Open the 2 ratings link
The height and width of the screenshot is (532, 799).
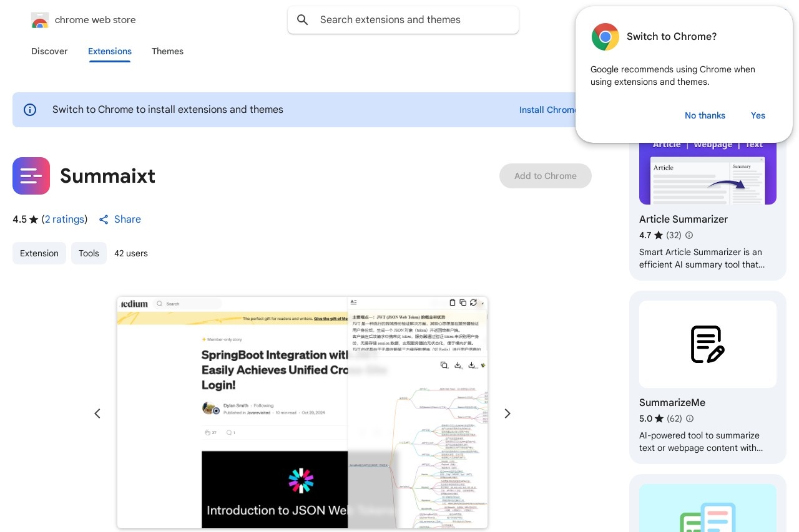pos(64,220)
